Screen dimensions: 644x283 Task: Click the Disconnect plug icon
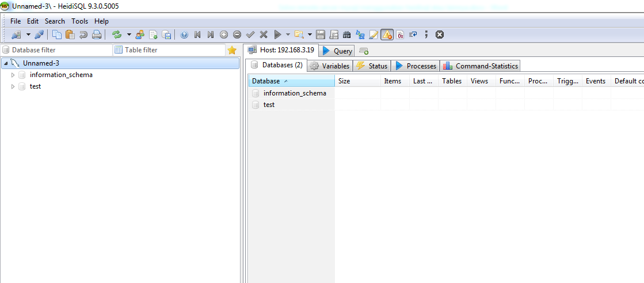(39, 35)
